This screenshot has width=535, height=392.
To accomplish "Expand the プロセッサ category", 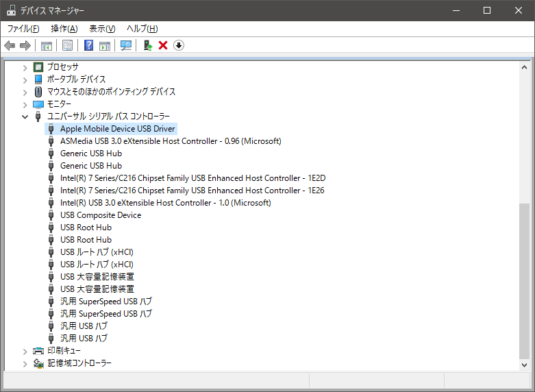I will 25,68.
